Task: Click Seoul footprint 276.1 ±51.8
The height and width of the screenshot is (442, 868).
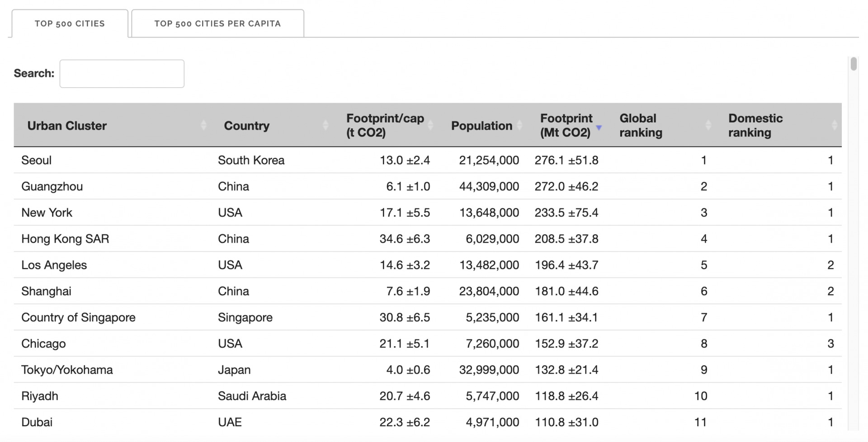Action: [566, 160]
